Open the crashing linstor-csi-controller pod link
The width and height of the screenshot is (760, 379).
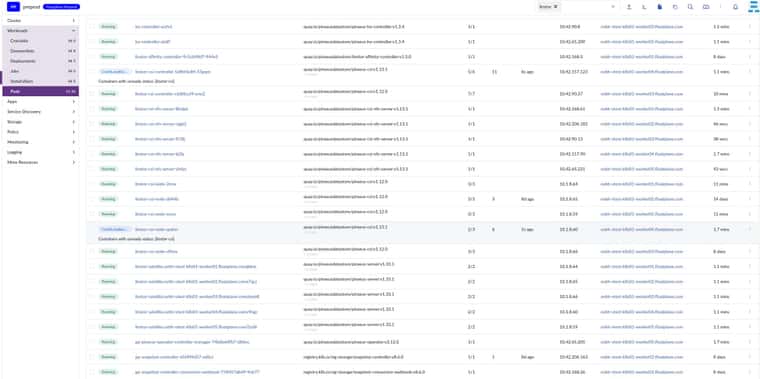point(173,72)
